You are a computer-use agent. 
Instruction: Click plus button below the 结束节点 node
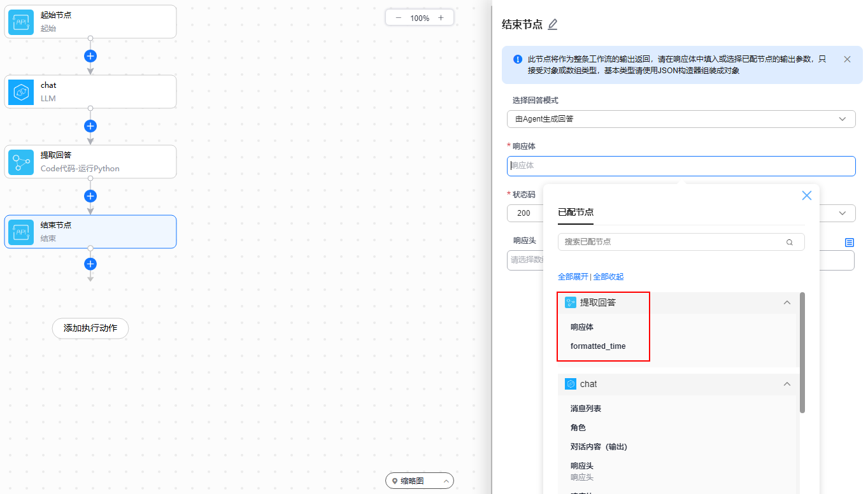click(90, 264)
